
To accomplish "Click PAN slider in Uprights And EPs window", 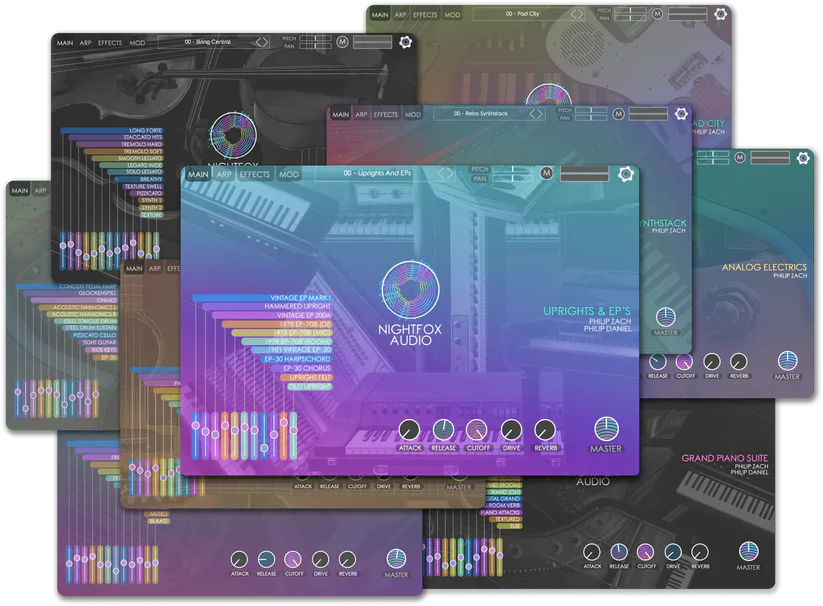I will click(512, 179).
